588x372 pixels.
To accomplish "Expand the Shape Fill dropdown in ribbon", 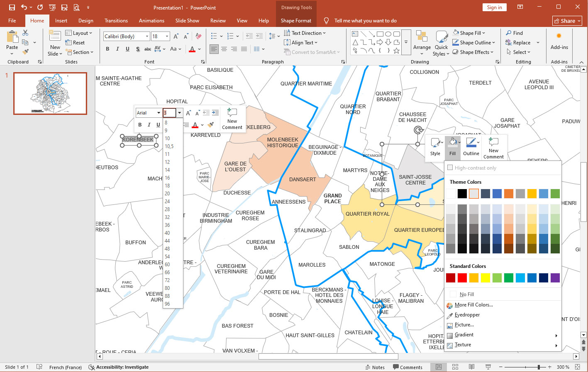I will (x=469, y=33).
